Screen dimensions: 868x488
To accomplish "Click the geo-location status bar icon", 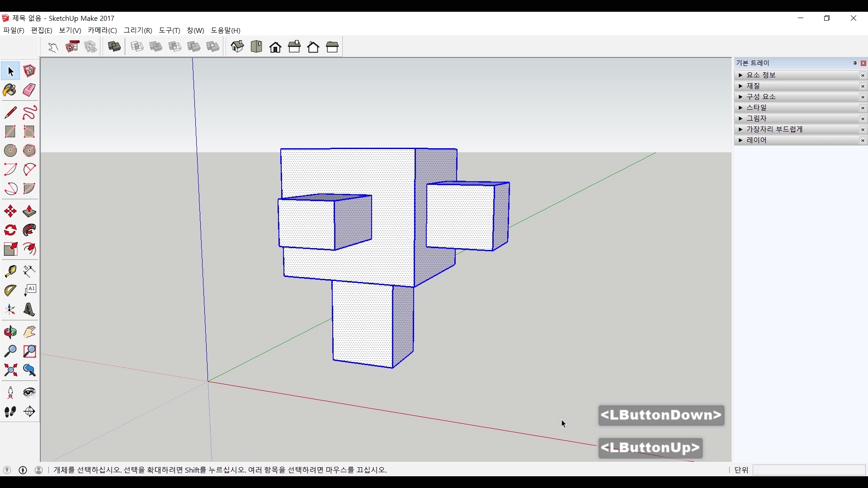I will click(7, 470).
